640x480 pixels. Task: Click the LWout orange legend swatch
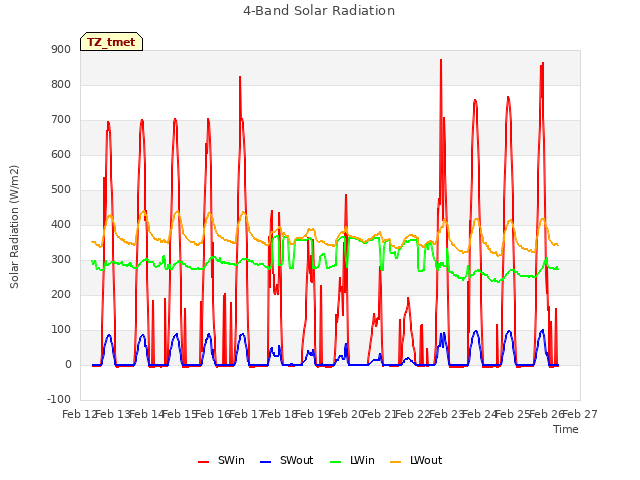click(x=396, y=462)
